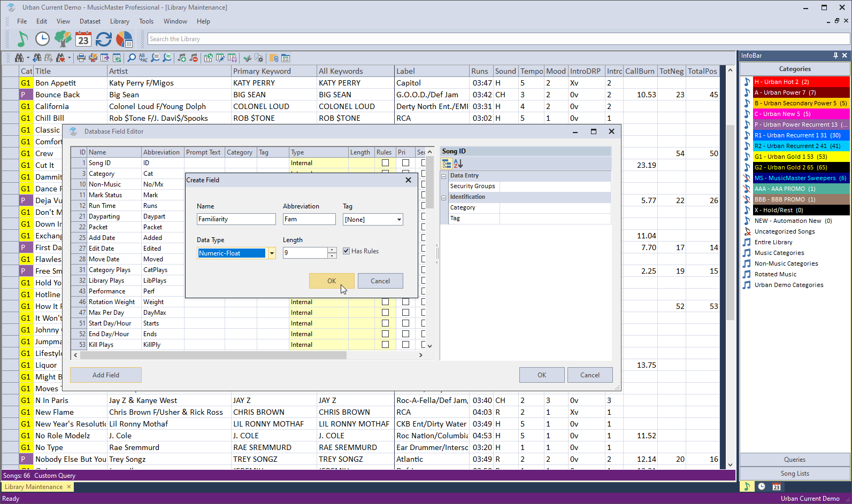Open the Dataset menu
Viewport: 852px width, 504px height.
tap(90, 21)
